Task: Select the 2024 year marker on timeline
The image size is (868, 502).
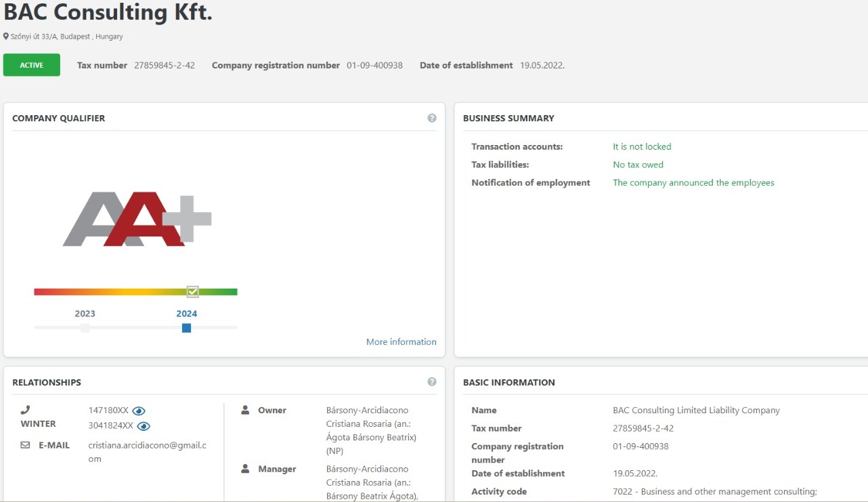Action: pyautogui.click(x=186, y=328)
